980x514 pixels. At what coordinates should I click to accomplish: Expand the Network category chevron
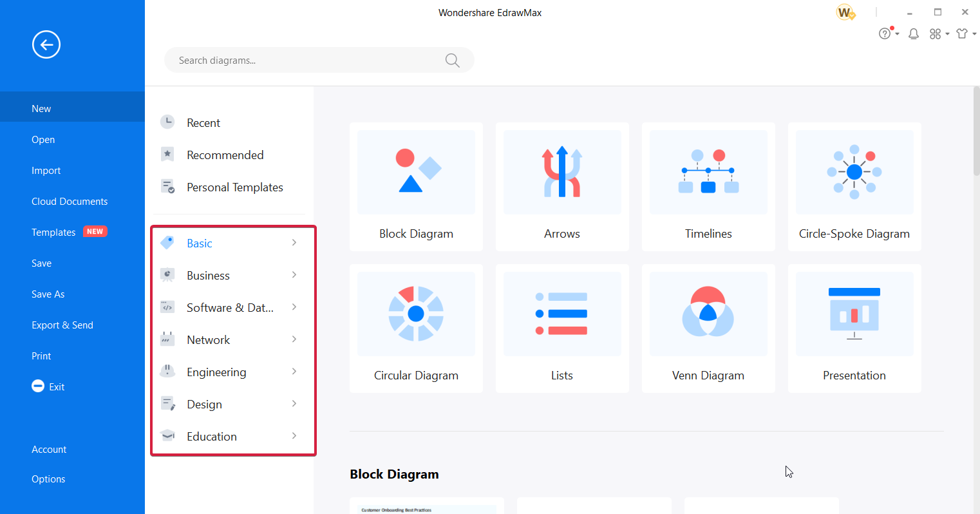[x=294, y=339]
